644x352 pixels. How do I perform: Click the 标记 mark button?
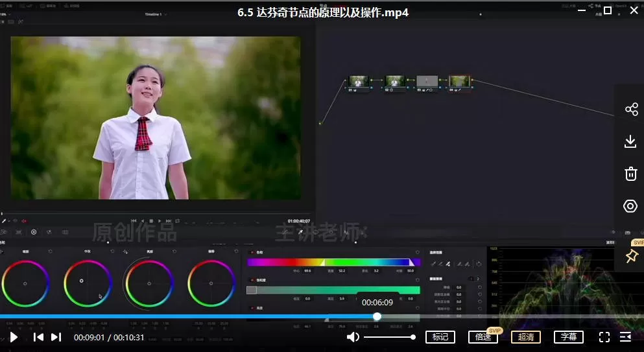click(x=440, y=337)
